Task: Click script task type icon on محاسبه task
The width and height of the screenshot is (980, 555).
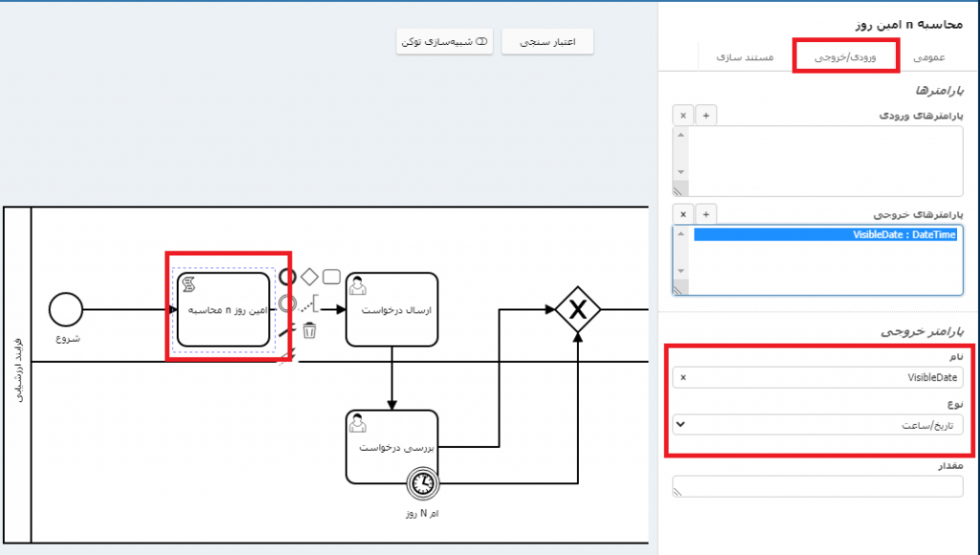Action: tap(189, 284)
